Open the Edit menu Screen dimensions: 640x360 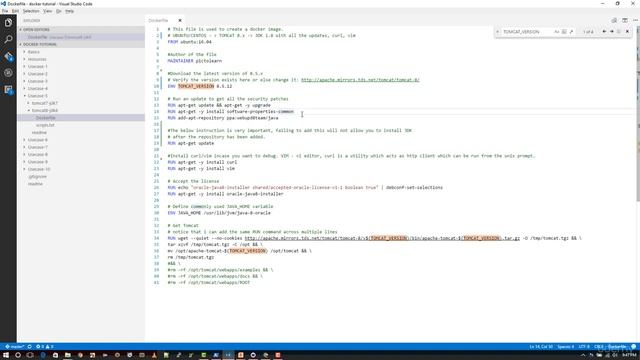tap(15, 11)
